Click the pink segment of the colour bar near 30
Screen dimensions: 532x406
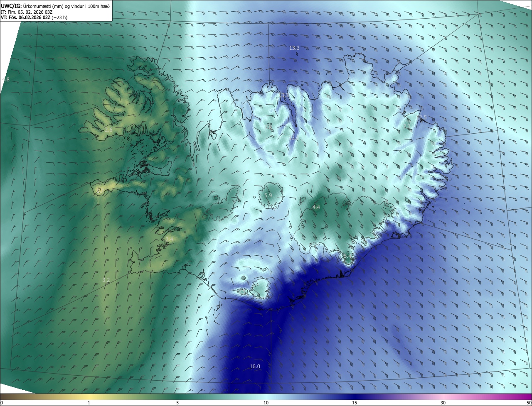(x=443, y=396)
